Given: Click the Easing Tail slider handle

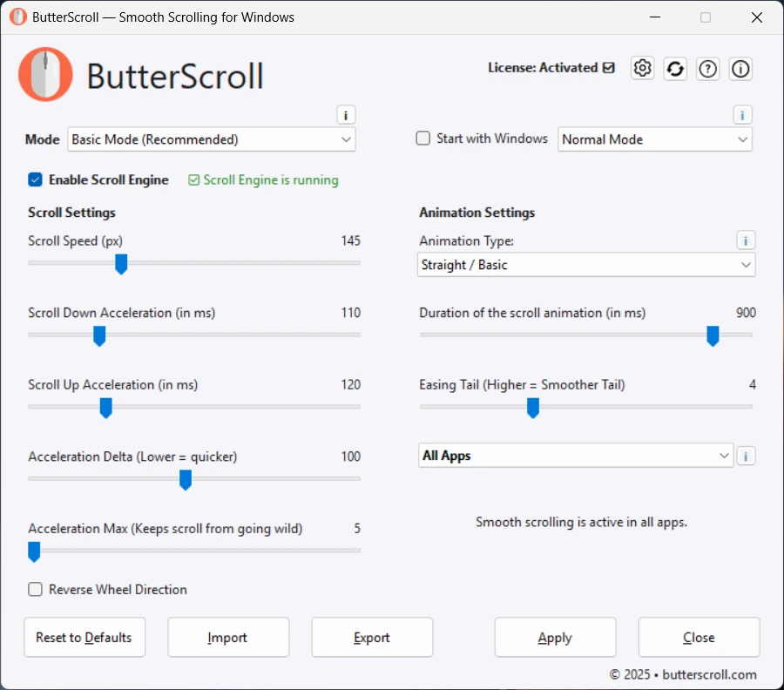Looking at the screenshot, I should [x=533, y=408].
